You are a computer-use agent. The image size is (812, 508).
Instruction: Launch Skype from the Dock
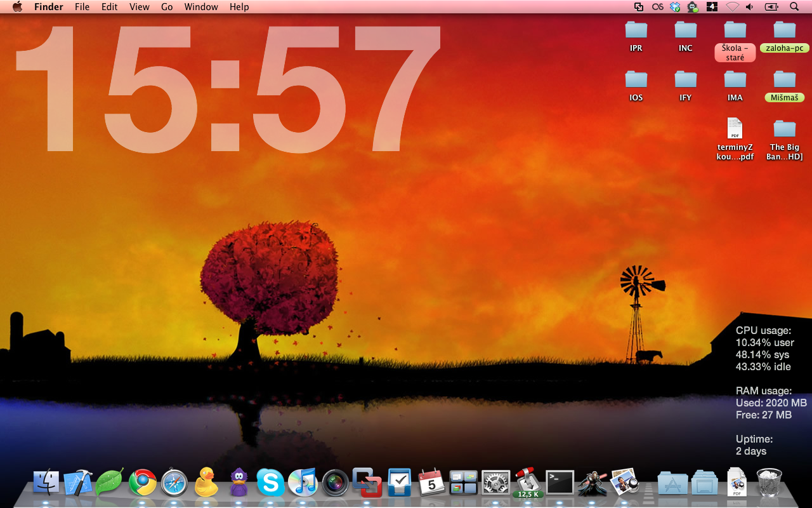tap(271, 483)
